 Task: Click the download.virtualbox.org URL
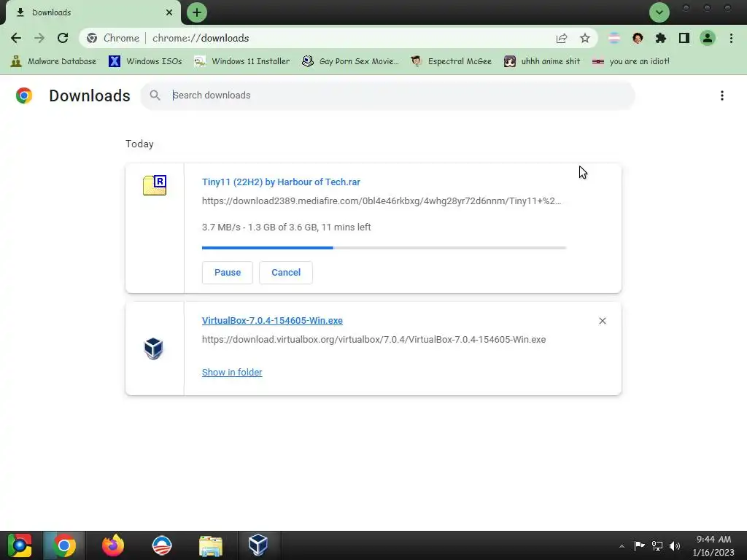[374, 340]
